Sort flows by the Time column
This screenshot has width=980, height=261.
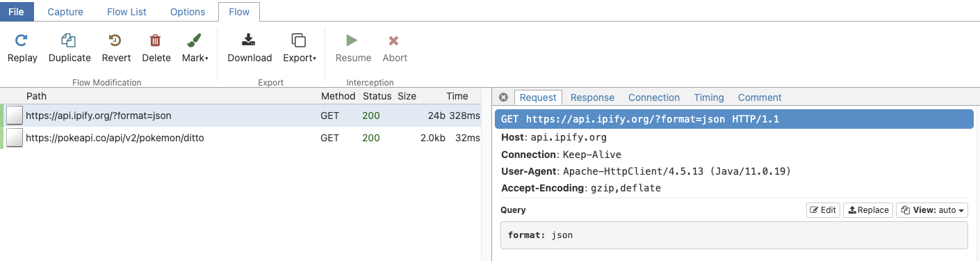point(457,96)
